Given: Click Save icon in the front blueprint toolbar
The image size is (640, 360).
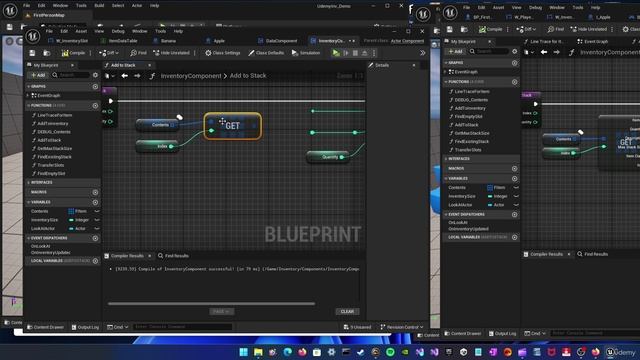Looking at the screenshot, I should 32,53.
